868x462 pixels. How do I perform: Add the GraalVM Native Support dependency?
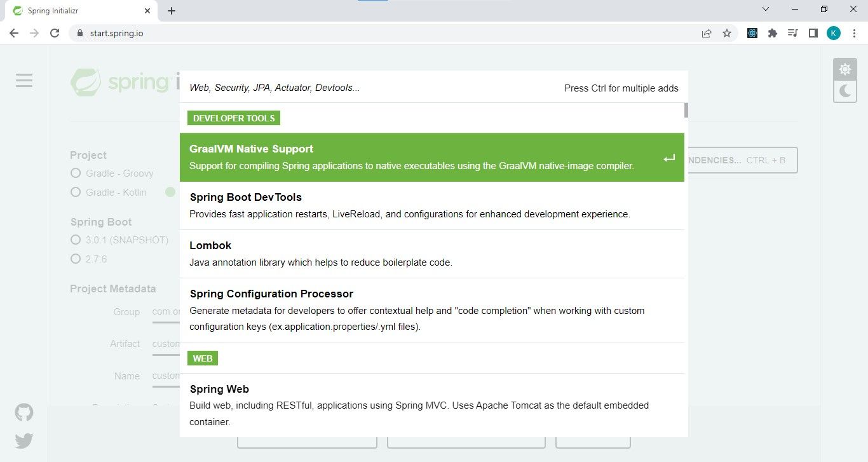pos(432,157)
